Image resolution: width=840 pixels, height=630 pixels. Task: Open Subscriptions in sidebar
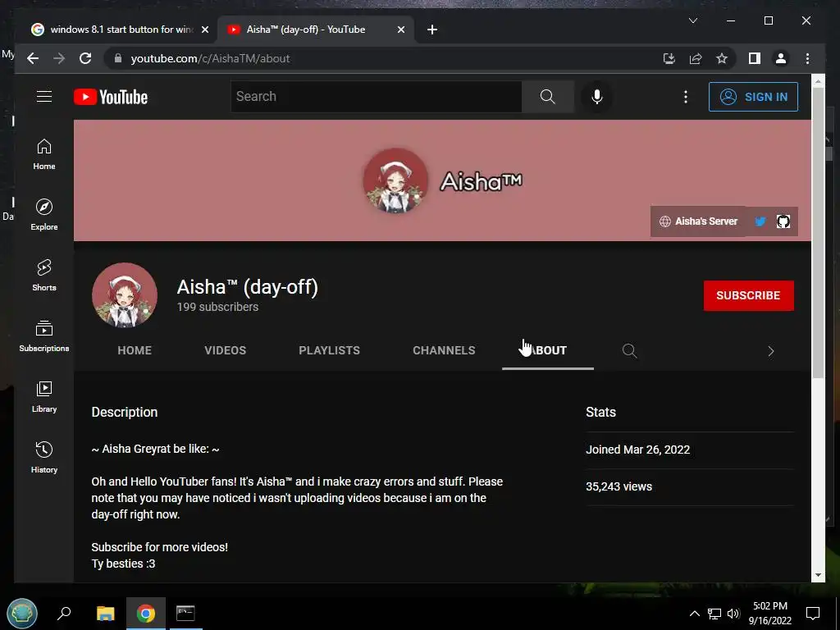point(44,336)
